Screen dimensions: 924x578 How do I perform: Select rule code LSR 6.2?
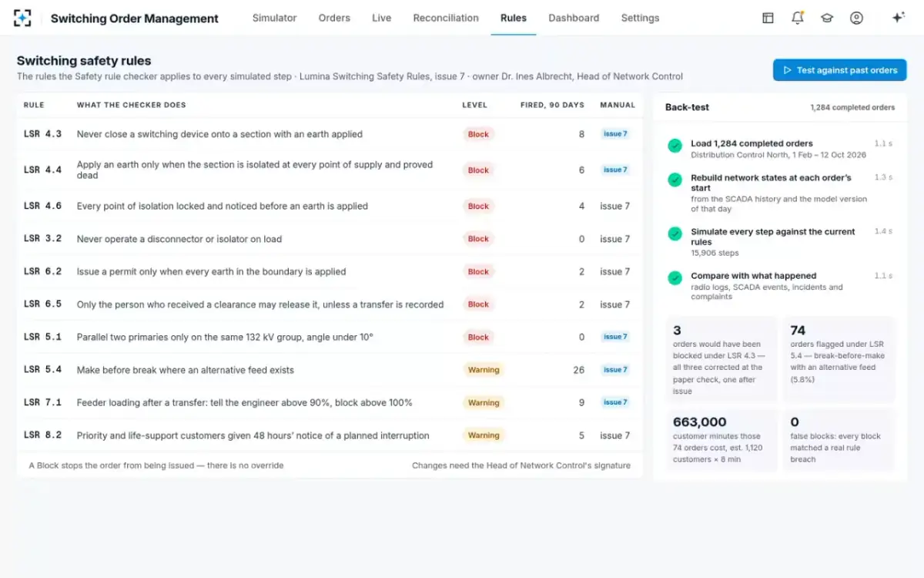tap(42, 271)
